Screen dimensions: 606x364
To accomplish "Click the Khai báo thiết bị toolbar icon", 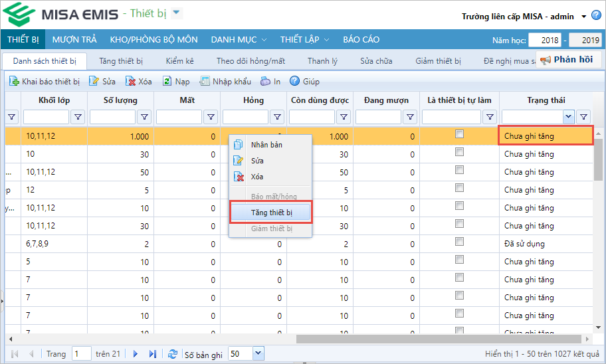I will coord(14,82).
